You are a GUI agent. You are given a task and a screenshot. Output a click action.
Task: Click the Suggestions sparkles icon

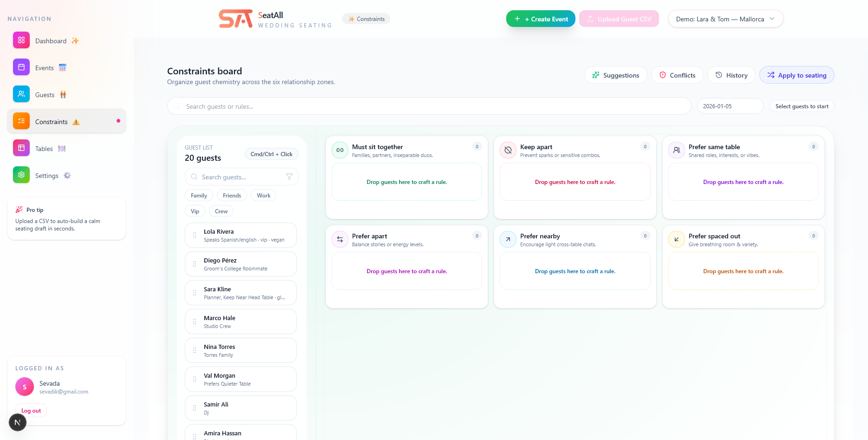(x=596, y=75)
